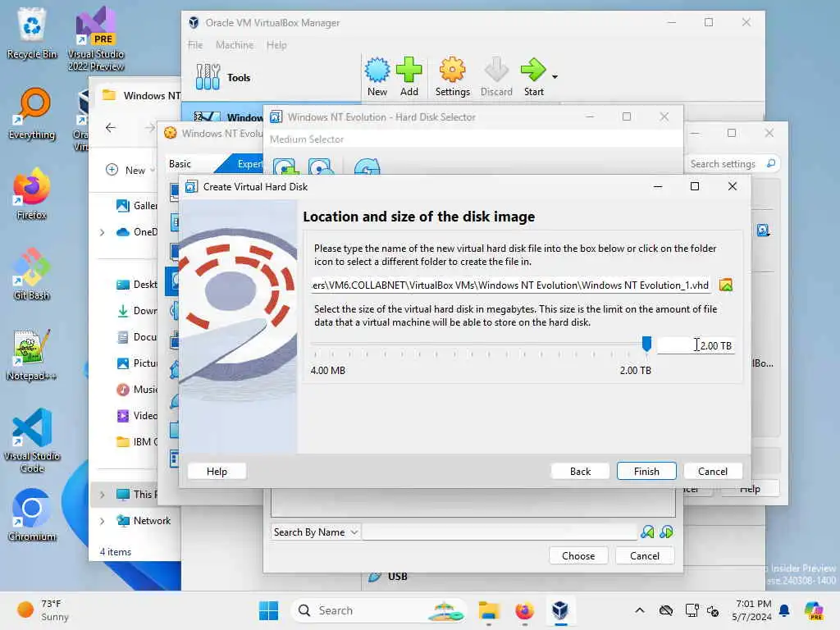This screenshot has width=840, height=630.
Task: Click New in File Explorer toolbar
Action: (129, 170)
